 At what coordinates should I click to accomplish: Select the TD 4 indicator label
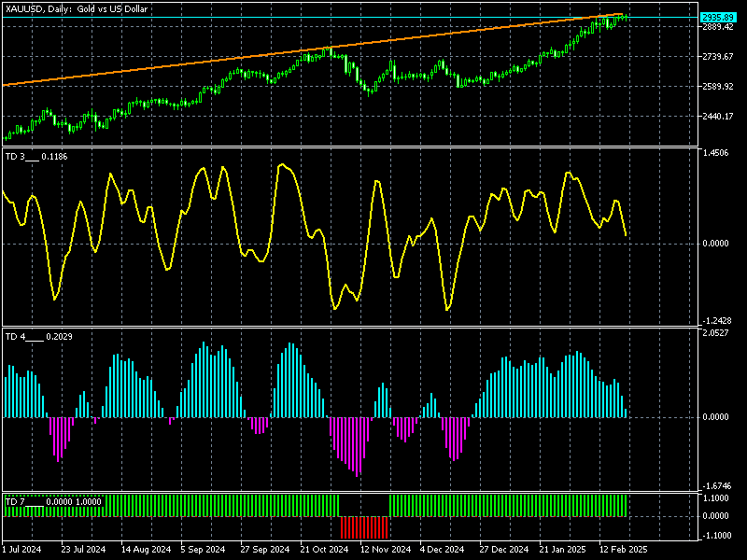coord(38,337)
